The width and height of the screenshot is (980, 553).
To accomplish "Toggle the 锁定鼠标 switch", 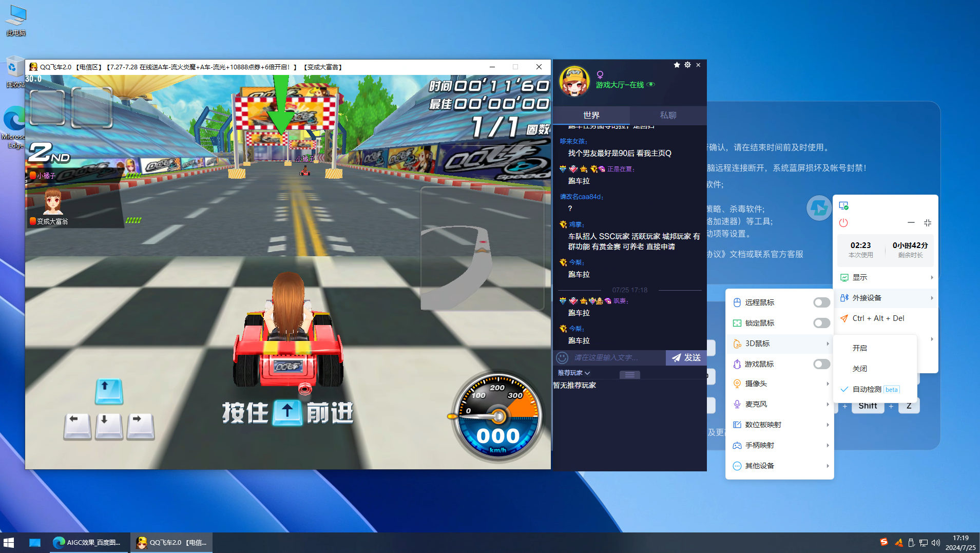I will 821,323.
